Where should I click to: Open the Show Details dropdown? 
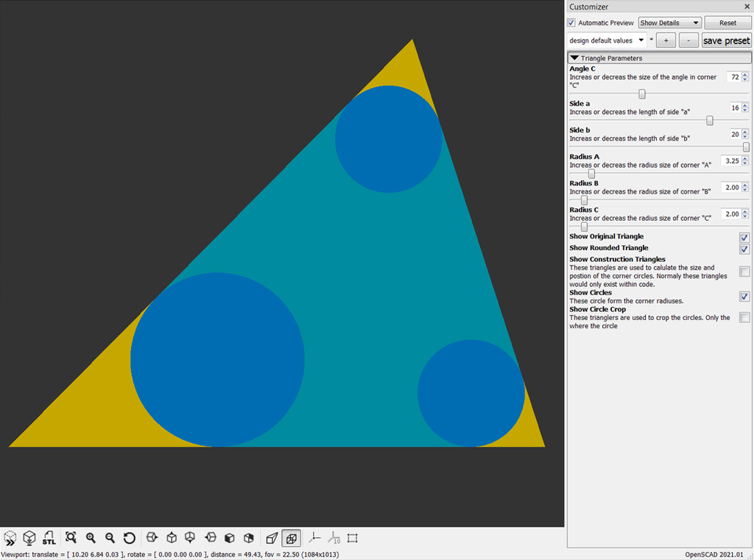click(669, 23)
